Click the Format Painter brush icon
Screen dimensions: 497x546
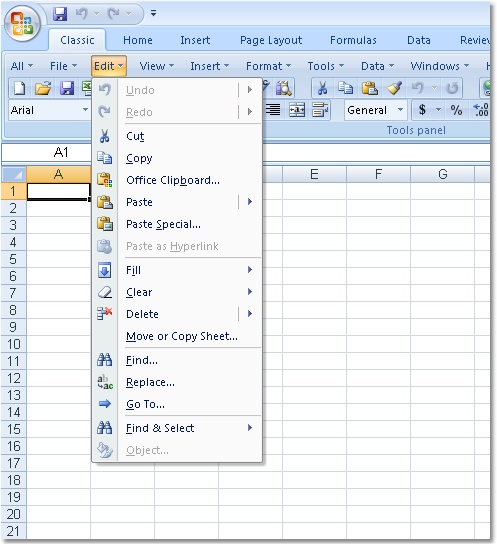[394, 88]
